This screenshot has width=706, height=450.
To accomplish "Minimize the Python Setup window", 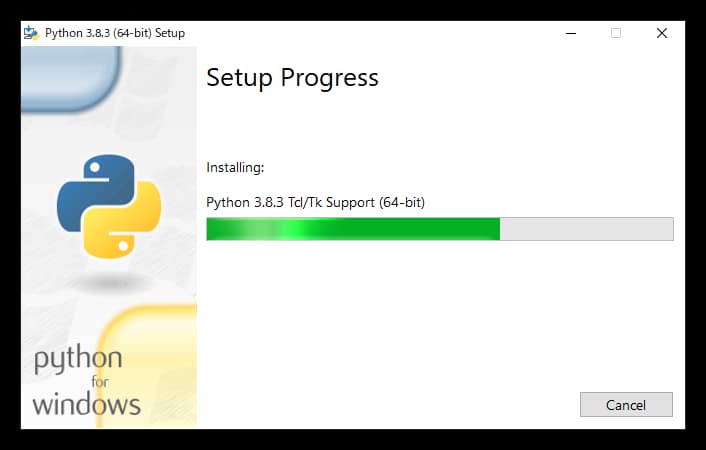I will pyautogui.click(x=571, y=33).
